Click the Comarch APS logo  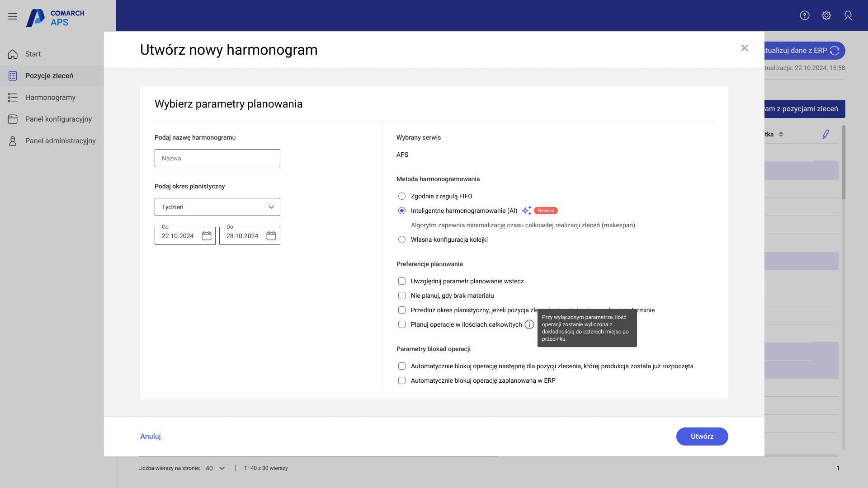(55, 18)
